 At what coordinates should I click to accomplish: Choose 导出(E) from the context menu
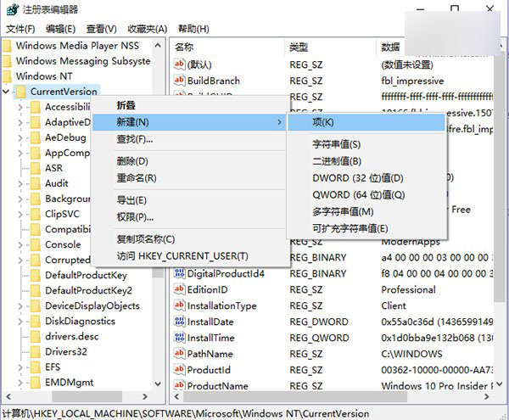coord(131,200)
